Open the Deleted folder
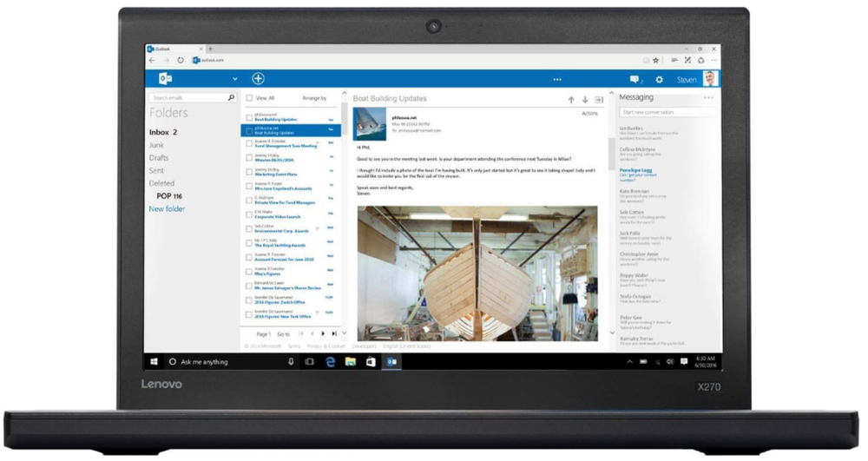The image size is (868, 461). click(161, 183)
